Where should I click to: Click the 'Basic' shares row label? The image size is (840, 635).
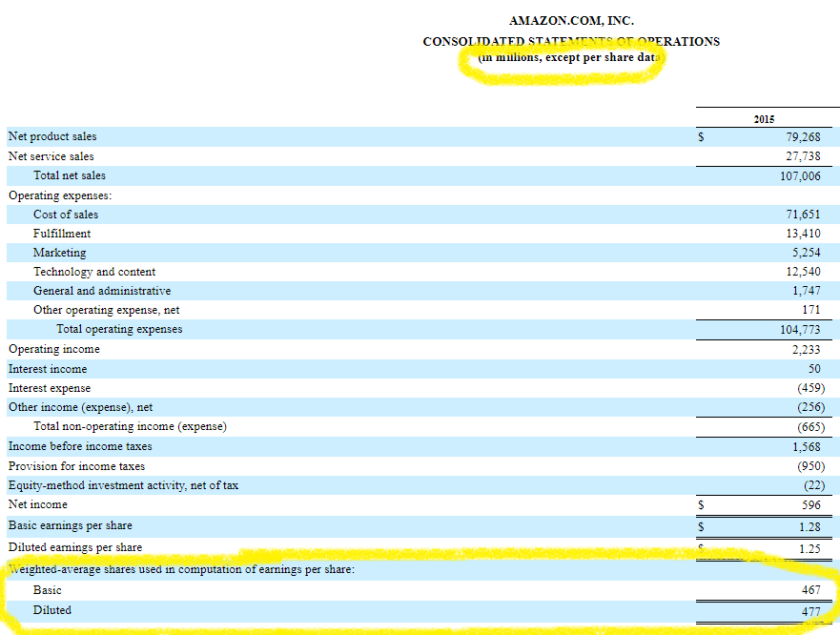coord(47,590)
